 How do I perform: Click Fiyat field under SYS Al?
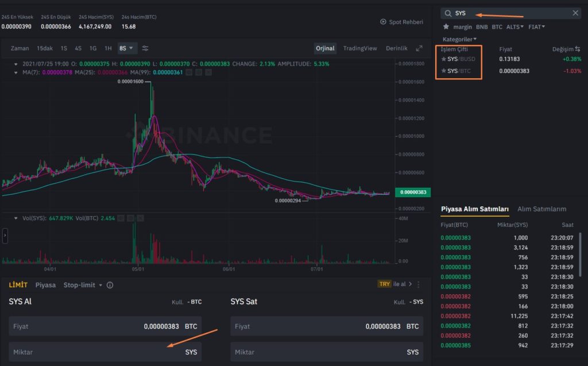tap(106, 326)
